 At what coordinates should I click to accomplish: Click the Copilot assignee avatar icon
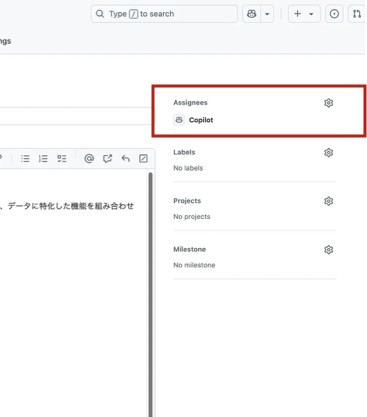coord(179,120)
